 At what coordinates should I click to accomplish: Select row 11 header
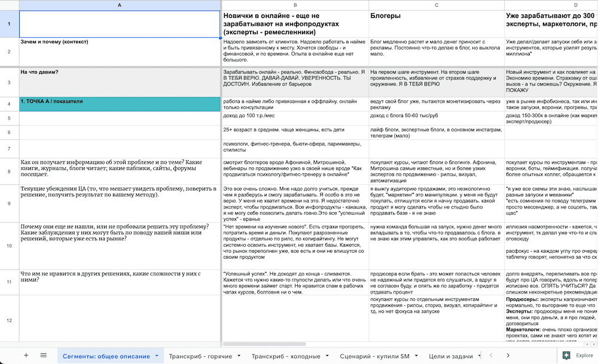coord(9,282)
